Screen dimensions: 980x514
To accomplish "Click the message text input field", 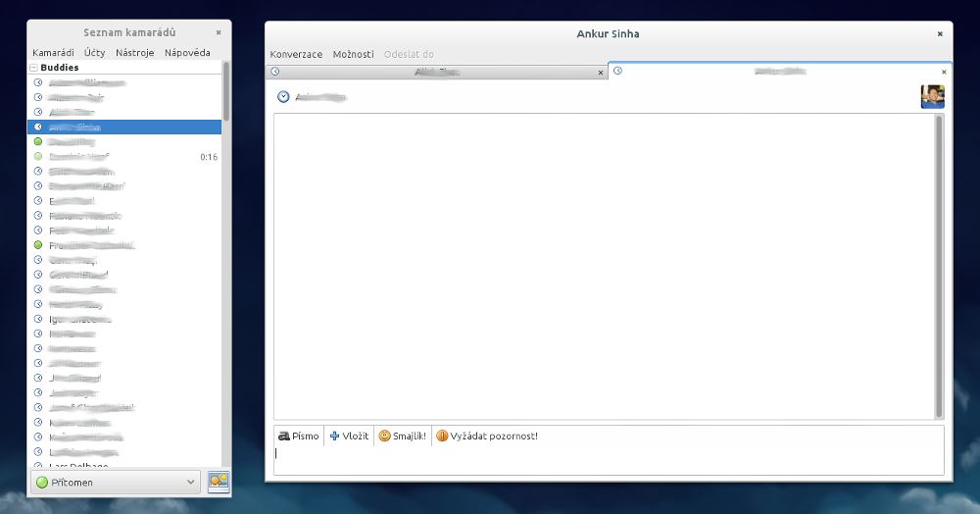I will (x=608, y=459).
